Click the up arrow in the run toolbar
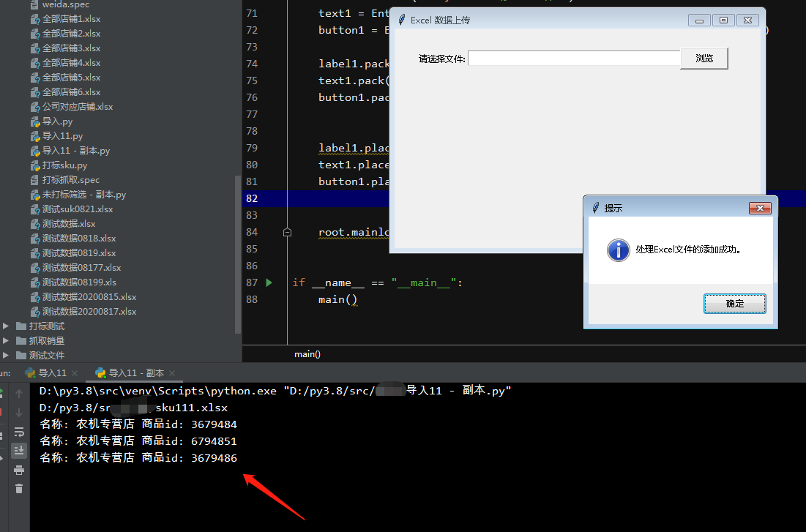The width and height of the screenshot is (806, 532). click(19, 394)
